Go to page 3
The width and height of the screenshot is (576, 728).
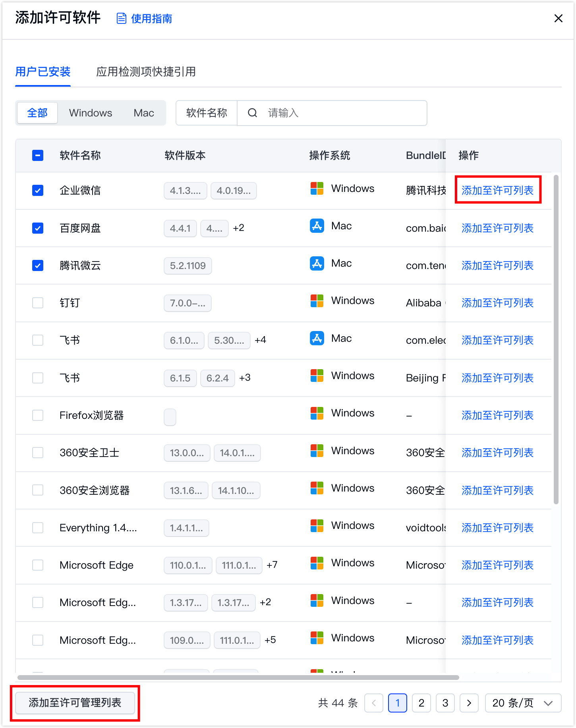point(445,703)
